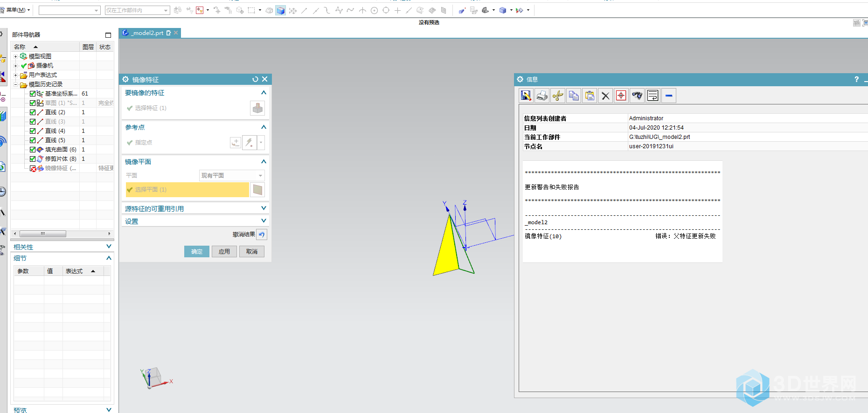Uncheck the 修剪片体 (8) checkbox
Screen dimensions: 868x413
coord(33,159)
